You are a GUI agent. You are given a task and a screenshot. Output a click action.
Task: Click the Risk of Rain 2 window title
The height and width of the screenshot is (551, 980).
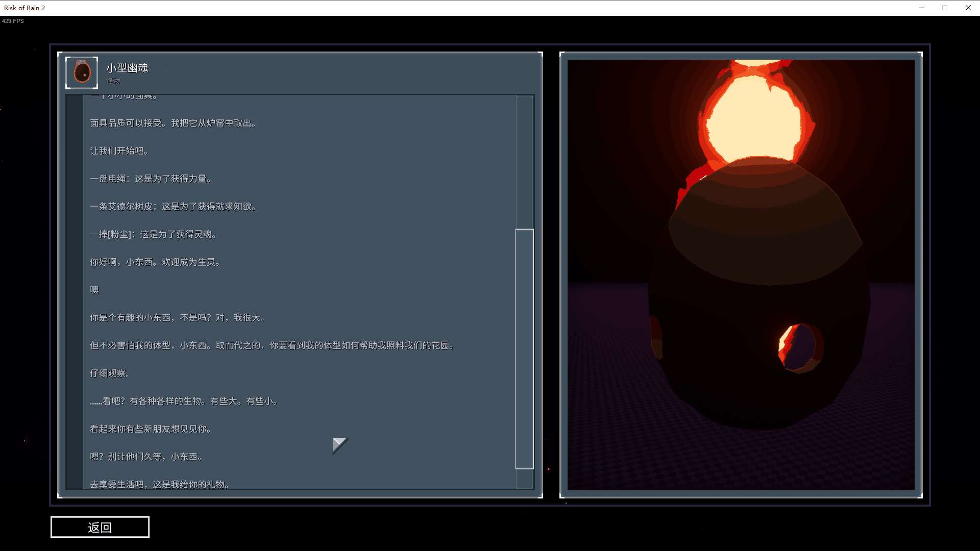(24, 8)
